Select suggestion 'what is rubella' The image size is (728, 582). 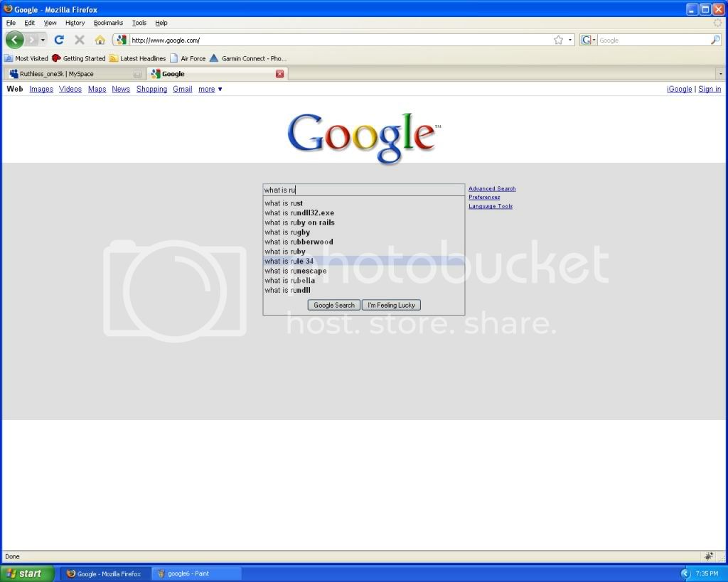(x=363, y=281)
